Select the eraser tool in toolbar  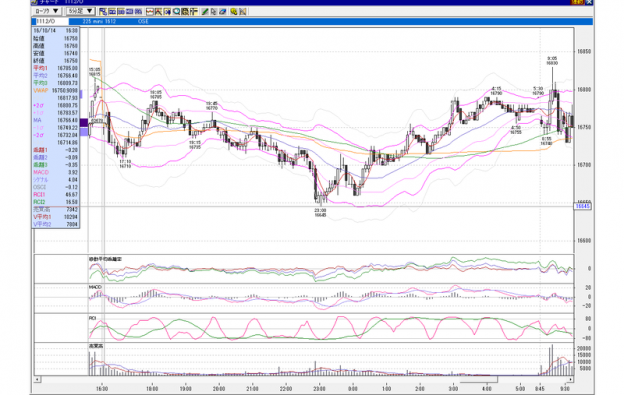click(223, 12)
